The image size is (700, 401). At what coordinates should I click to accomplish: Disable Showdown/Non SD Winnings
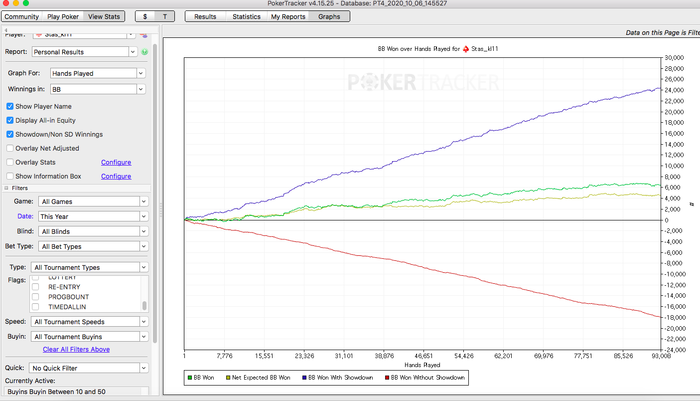tap(10, 134)
